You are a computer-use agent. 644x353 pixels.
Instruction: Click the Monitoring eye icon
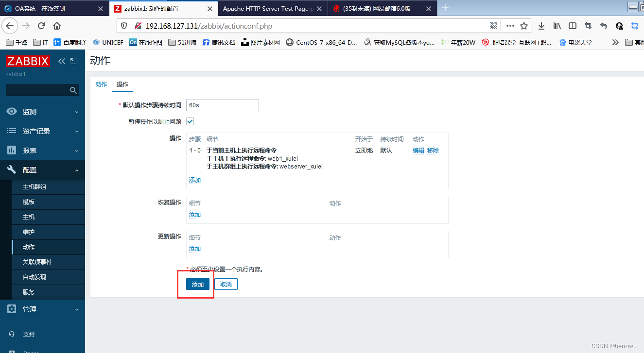coord(12,111)
